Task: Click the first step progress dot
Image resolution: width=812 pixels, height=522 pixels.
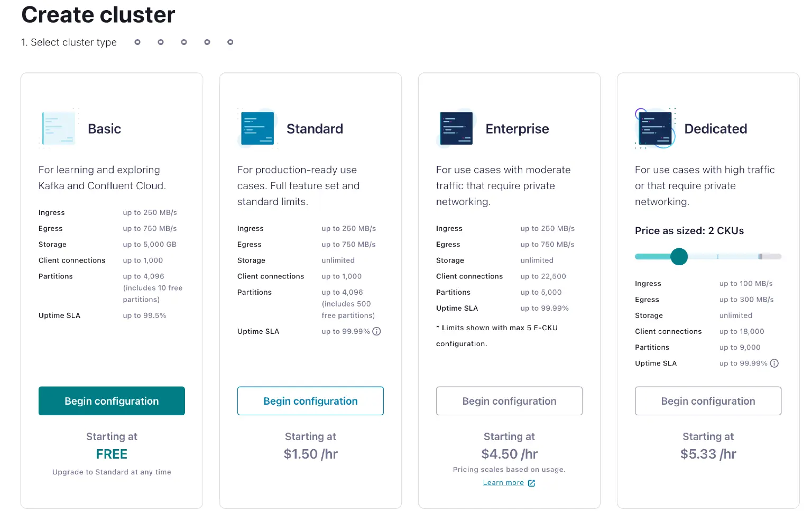Action: (x=137, y=42)
